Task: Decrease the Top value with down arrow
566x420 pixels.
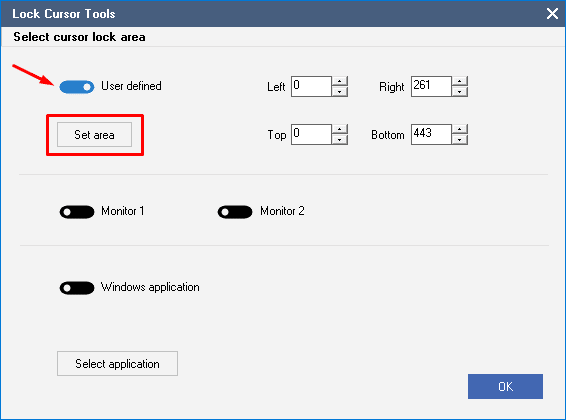Action: click(340, 140)
